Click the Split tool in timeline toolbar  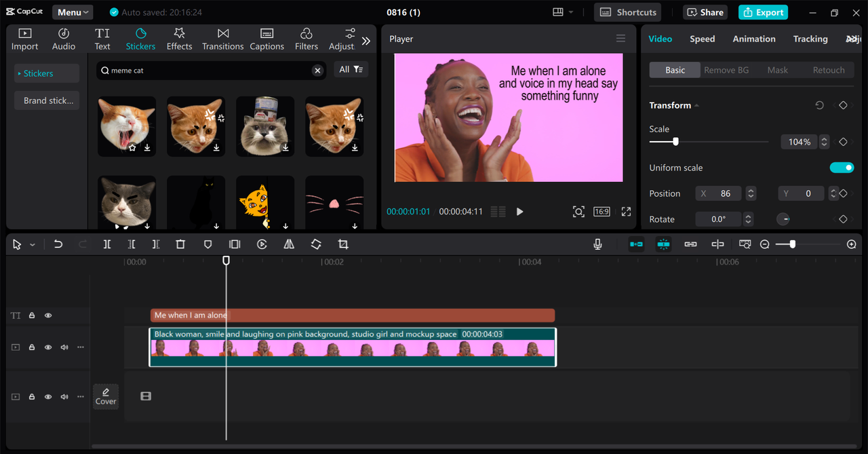click(107, 244)
